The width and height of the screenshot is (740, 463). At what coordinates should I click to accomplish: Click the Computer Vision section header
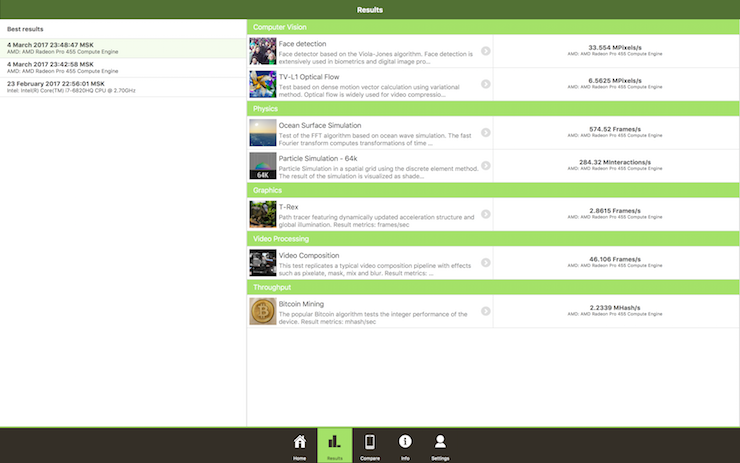493,27
